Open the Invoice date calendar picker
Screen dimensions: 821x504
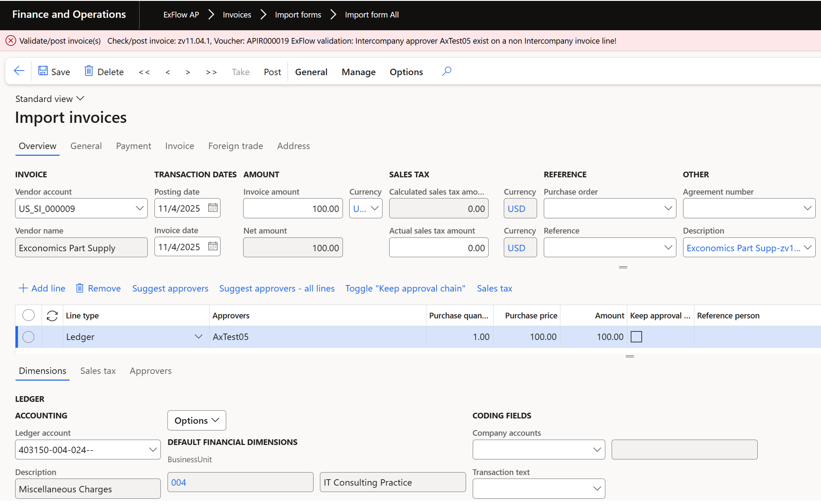tap(213, 247)
